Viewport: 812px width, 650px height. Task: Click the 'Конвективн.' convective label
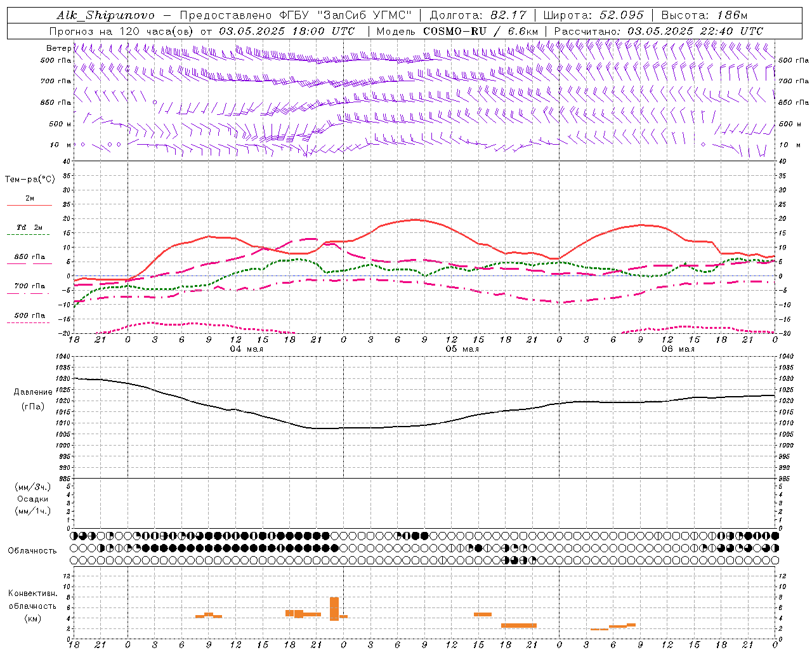33,594
